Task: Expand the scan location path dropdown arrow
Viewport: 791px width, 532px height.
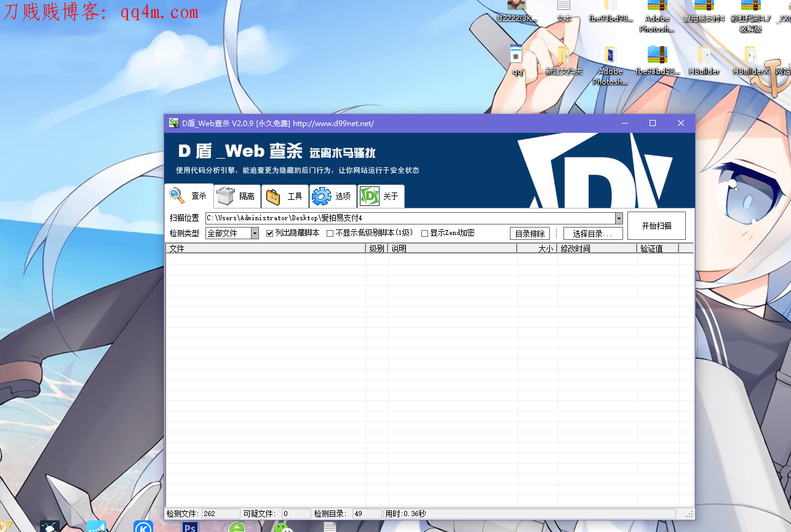Action: pos(619,218)
